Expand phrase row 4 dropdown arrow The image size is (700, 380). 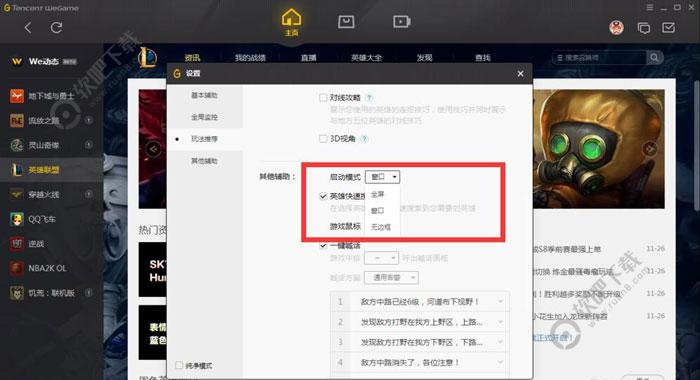[x=500, y=362]
